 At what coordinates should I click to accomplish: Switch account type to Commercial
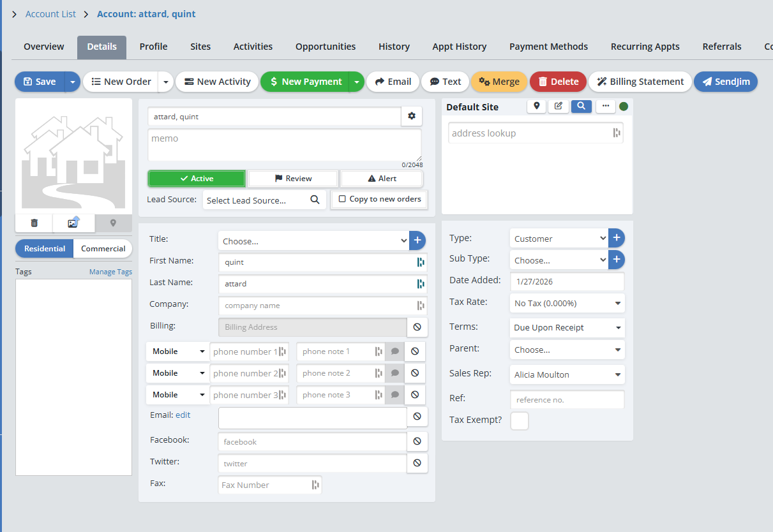click(103, 249)
